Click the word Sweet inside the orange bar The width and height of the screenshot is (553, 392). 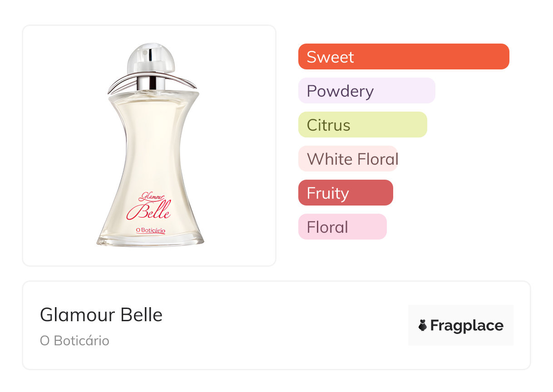[x=330, y=57]
